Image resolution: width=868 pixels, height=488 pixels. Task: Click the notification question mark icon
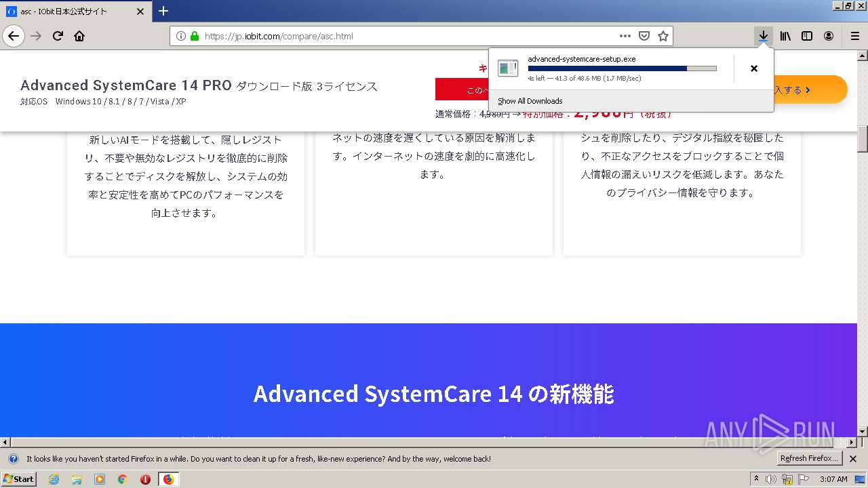pos(13,459)
